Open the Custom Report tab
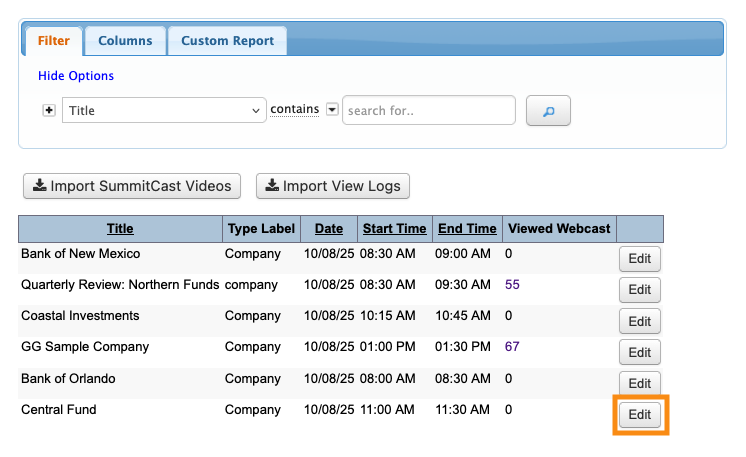This screenshot has height=457, width=746. [227, 41]
